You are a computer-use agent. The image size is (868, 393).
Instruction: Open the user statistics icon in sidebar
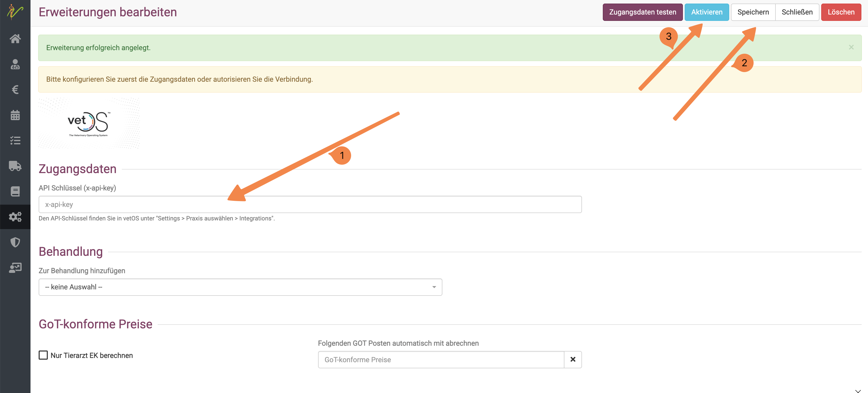point(15,268)
